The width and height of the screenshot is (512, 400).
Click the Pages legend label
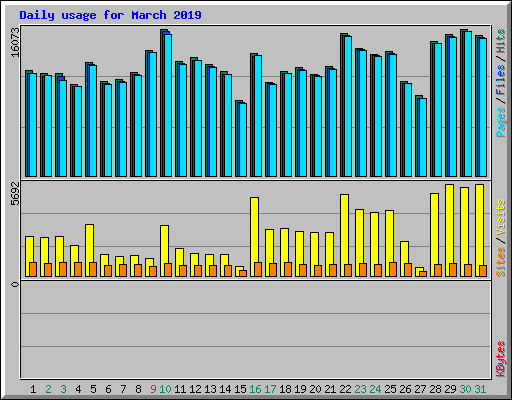[x=501, y=122]
